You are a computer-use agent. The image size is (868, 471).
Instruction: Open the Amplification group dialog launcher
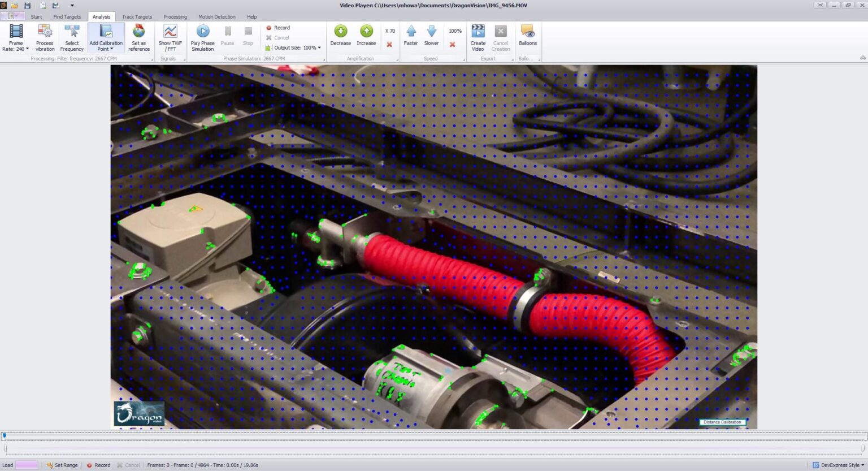[x=398, y=59]
